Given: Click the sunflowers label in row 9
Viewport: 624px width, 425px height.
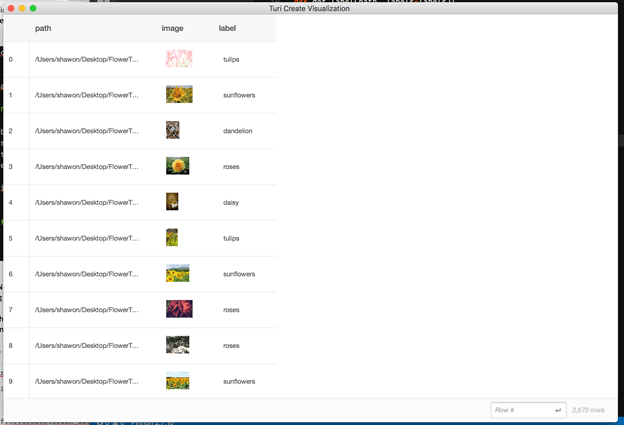Looking at the screenshot, I should [x=239, y=382].
